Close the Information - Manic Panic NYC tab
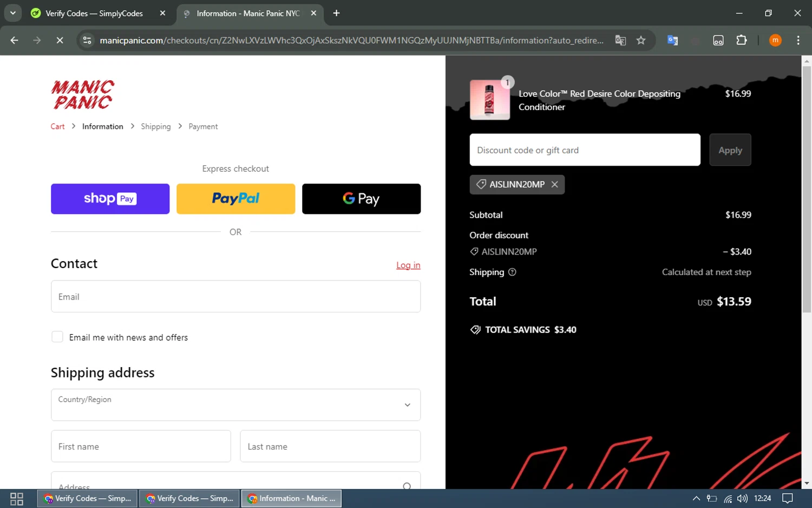Viewport: 812px width, 508px height. click(313, 13)
